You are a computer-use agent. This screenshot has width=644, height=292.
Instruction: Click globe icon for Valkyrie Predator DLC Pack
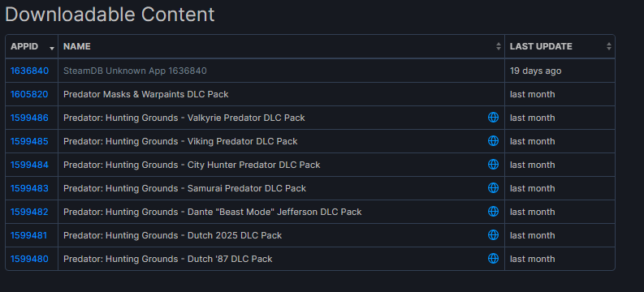(x=493, y=118)
